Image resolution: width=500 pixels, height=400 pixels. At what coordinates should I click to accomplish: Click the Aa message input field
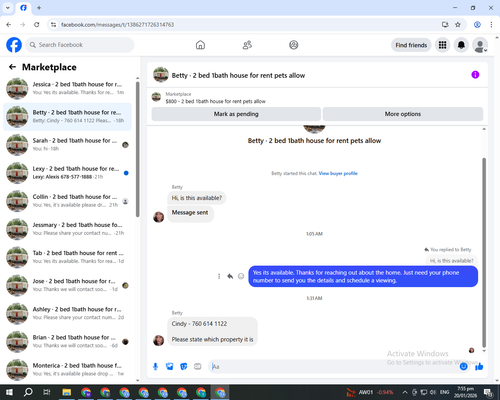333,367
